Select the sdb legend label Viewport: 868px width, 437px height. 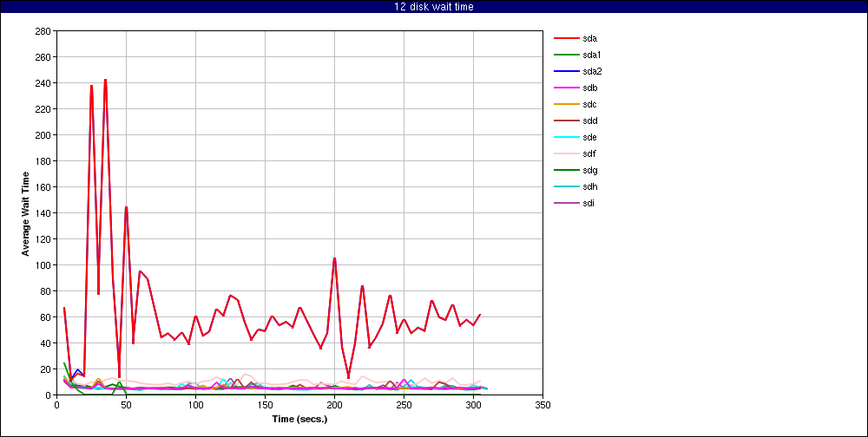click(x=589, y=88)
